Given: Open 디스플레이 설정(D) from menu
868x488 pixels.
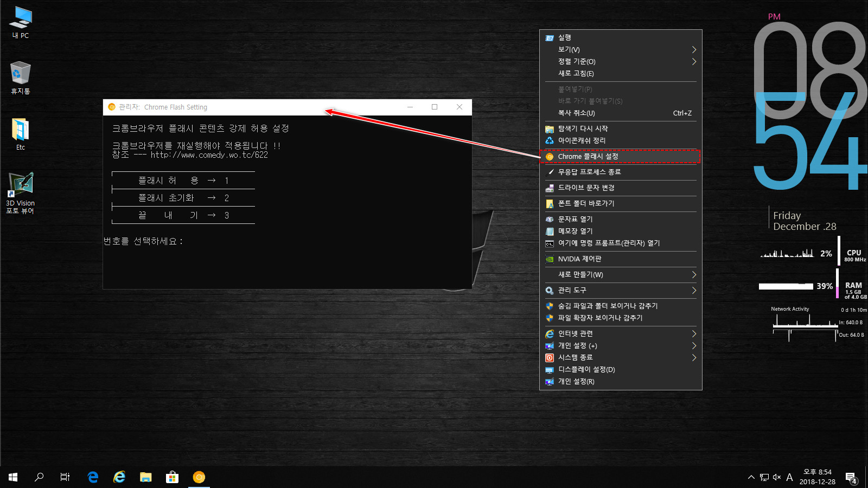Looking at the screenshot, I should click(621, 369).
